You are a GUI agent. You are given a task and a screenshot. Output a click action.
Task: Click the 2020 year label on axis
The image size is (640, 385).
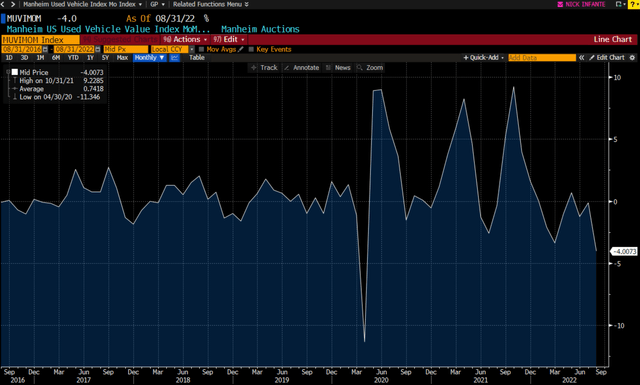pyautogui.click(x=381, y=380)
